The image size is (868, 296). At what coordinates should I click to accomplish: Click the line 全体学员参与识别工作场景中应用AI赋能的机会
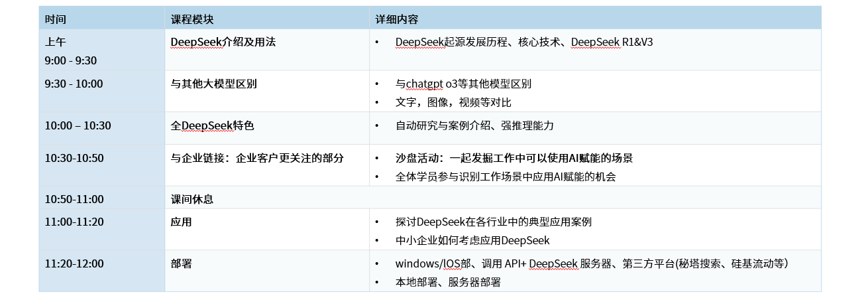(506, 177)
